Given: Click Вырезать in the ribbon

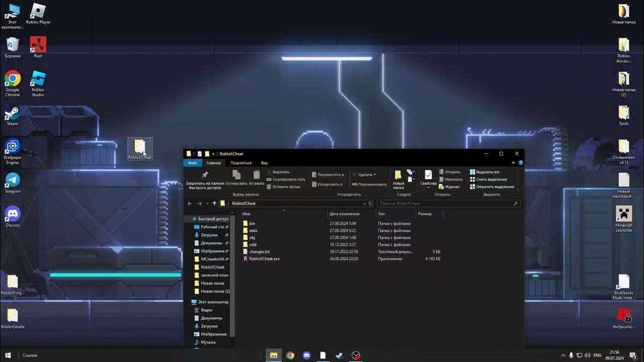Looking at the screenshot, I should click(x=278, y=172).
